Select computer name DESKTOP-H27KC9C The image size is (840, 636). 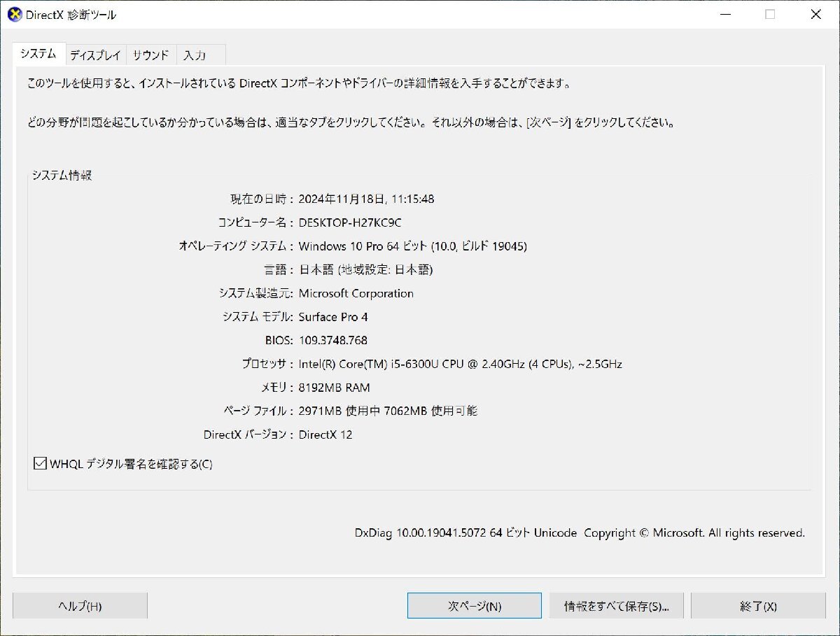[x=350, y=222]
